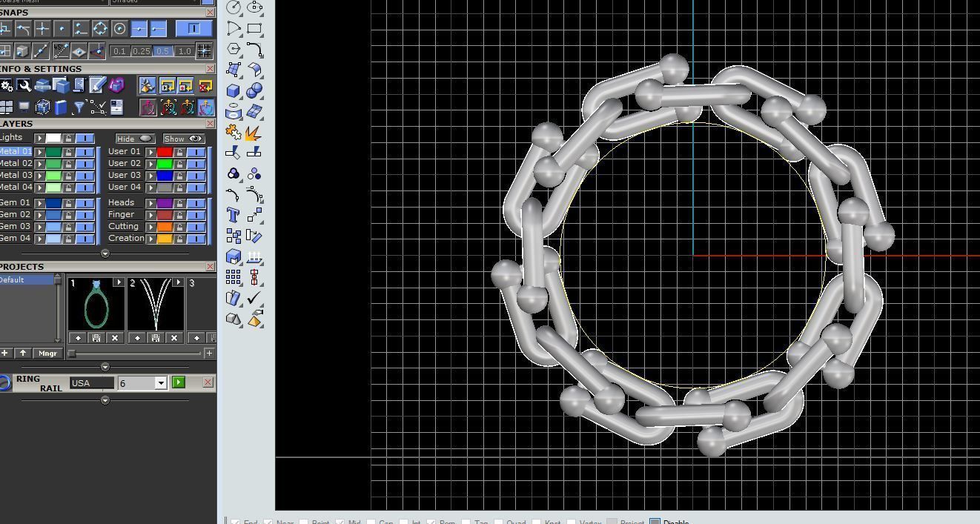Toggle the lock on Lights layer

69,139
